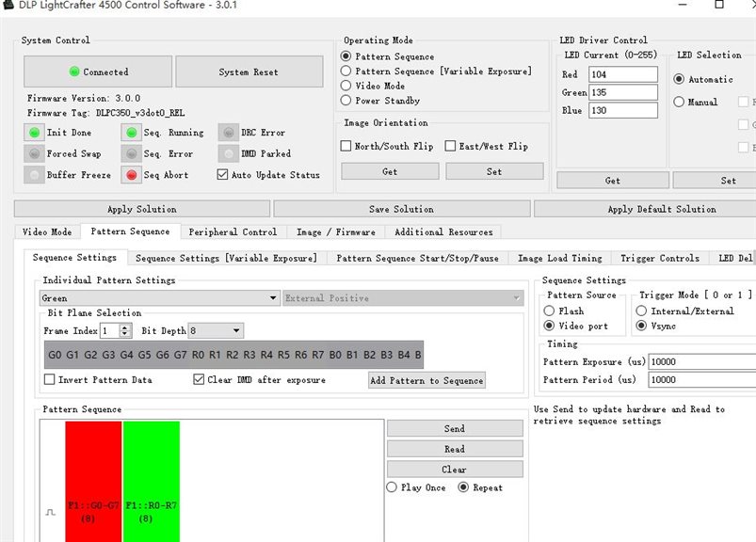Select the green F1::R0-R7 pattern block
Image resolution: width=756 pixels, height=542 pixels.
pyautogui.click(x=152, y=481)
